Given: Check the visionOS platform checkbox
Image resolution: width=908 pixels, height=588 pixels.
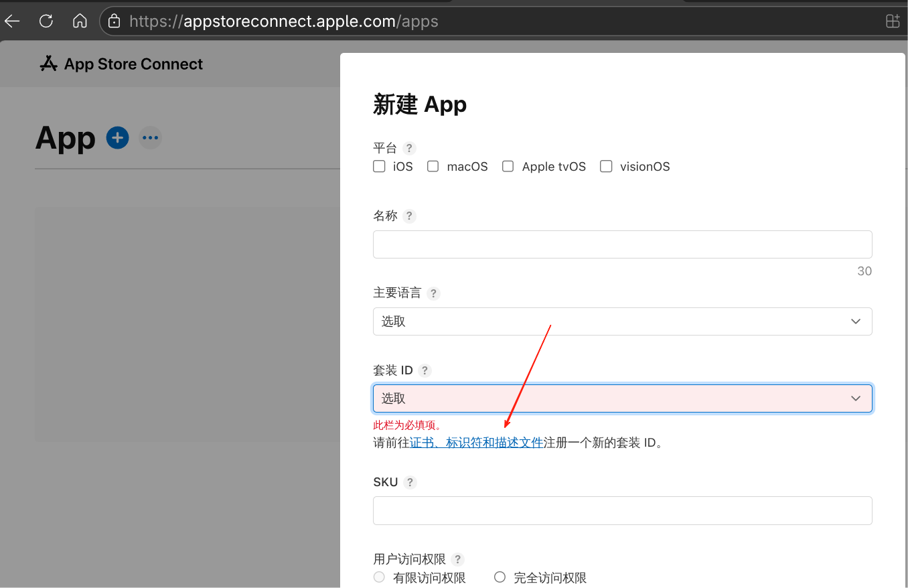Looking at the screenshot, I should [606, 166].
